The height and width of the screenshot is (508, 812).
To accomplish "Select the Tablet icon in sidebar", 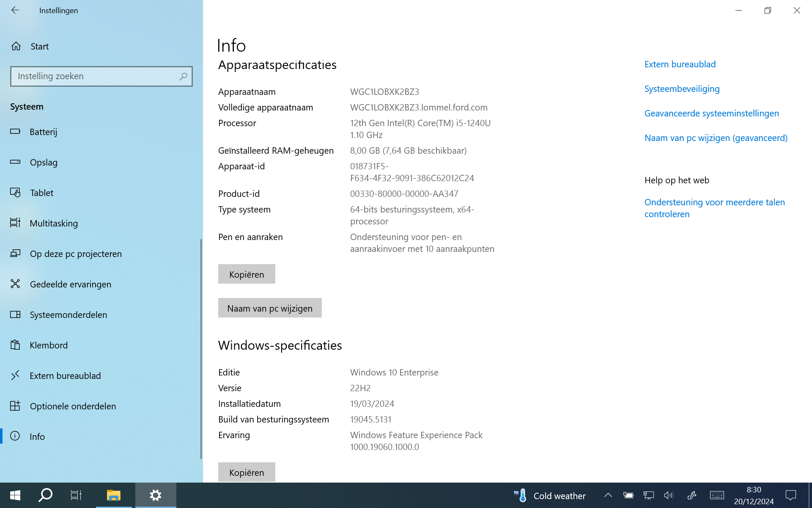I will (x=15, y=193).
